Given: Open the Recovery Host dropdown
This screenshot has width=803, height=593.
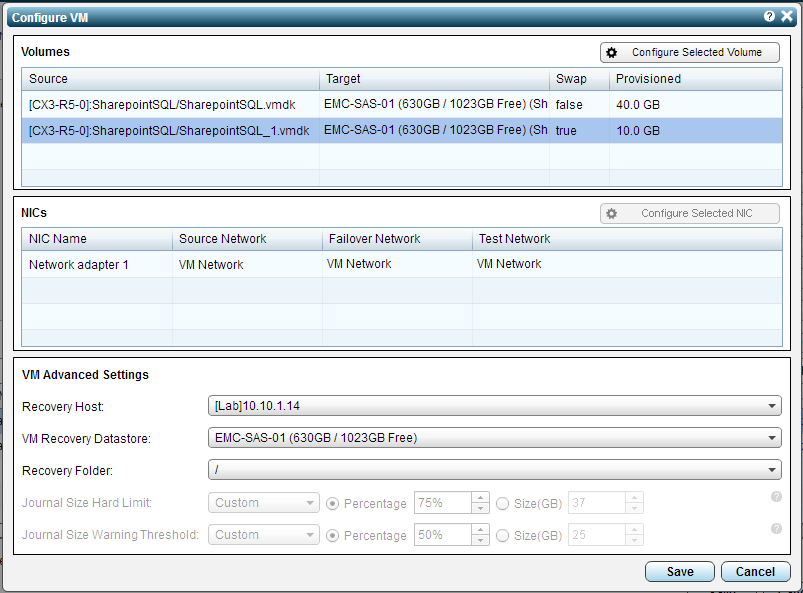Looking at the screenshot, I should click(494, 406).
